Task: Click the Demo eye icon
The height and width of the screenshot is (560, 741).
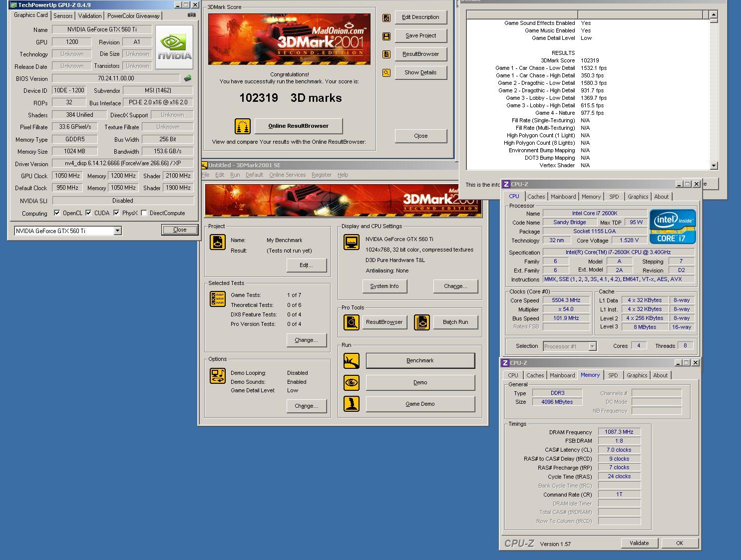Action: (x=352, y=382)
